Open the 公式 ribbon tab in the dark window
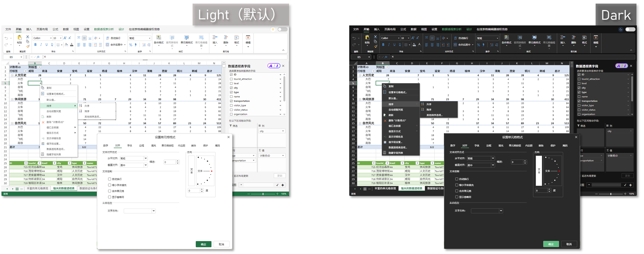The height and width of the screenshot is (254, 644). point(403,29)
